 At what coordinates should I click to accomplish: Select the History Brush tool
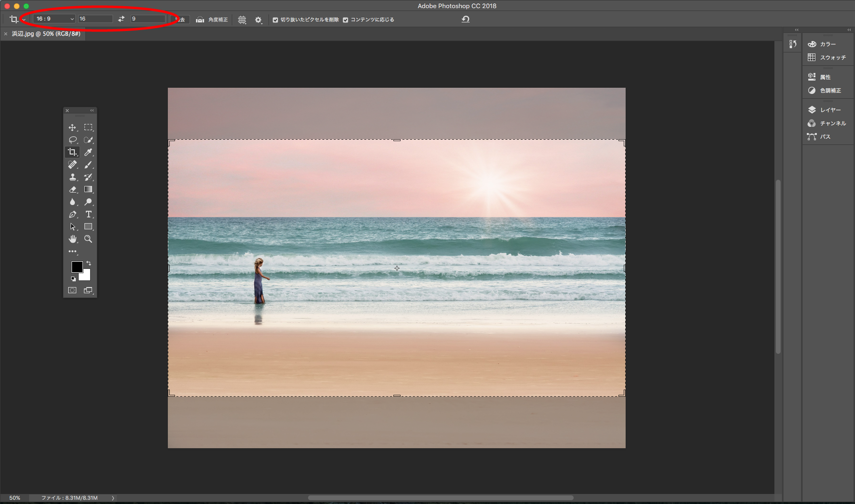click(x=88, y=177)
